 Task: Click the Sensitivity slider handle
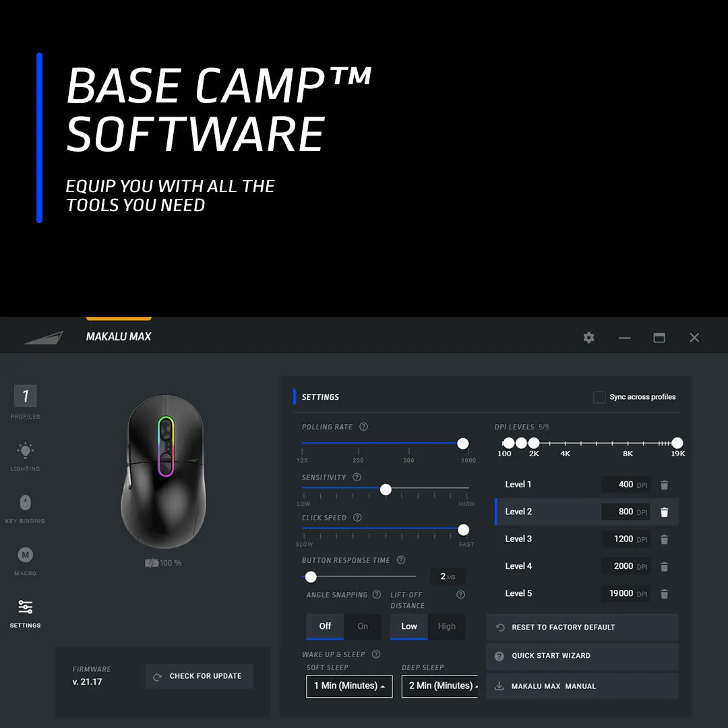pos(386,489)
